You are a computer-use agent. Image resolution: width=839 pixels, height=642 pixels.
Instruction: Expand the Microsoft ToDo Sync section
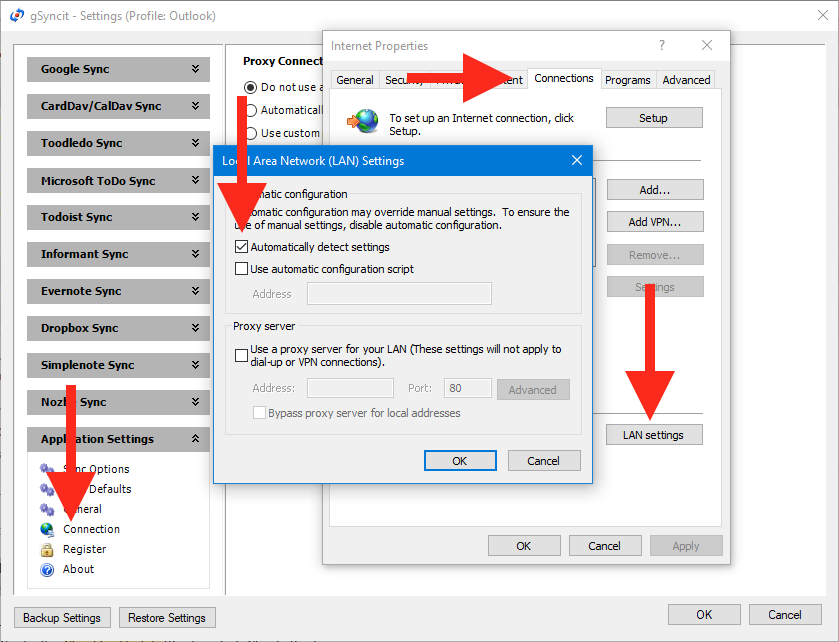click(x=118, y=180)
